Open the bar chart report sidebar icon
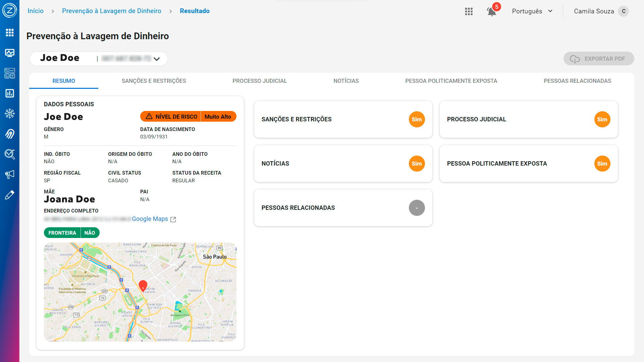Image resolution: width=644 pixels, height=362 pixels. pyautogui.click(x=9, y=93)
